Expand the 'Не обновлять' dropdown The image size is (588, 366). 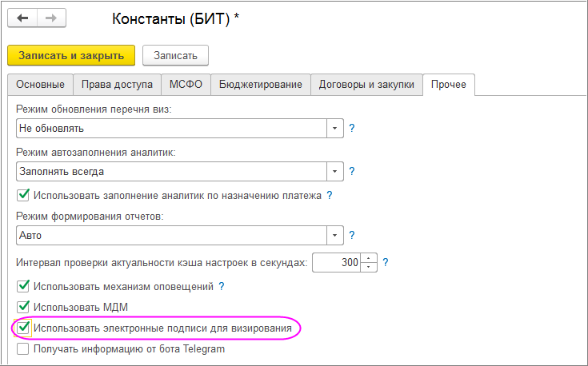click(x=334, y=128)
